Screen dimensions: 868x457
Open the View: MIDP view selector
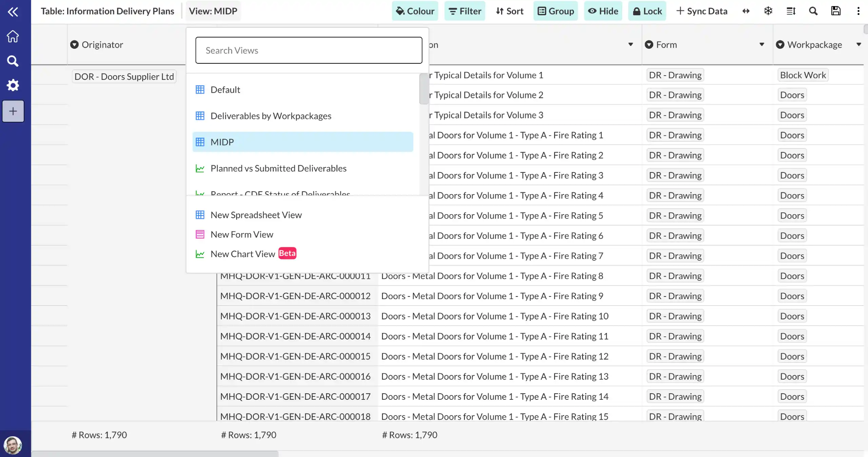point(213,11)
